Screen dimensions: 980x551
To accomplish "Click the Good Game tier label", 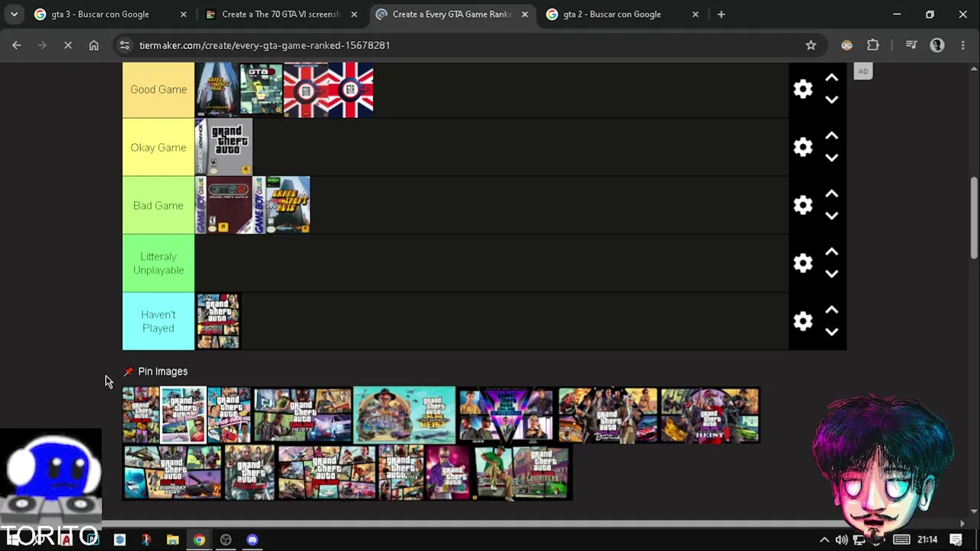I will pos(158,90).
